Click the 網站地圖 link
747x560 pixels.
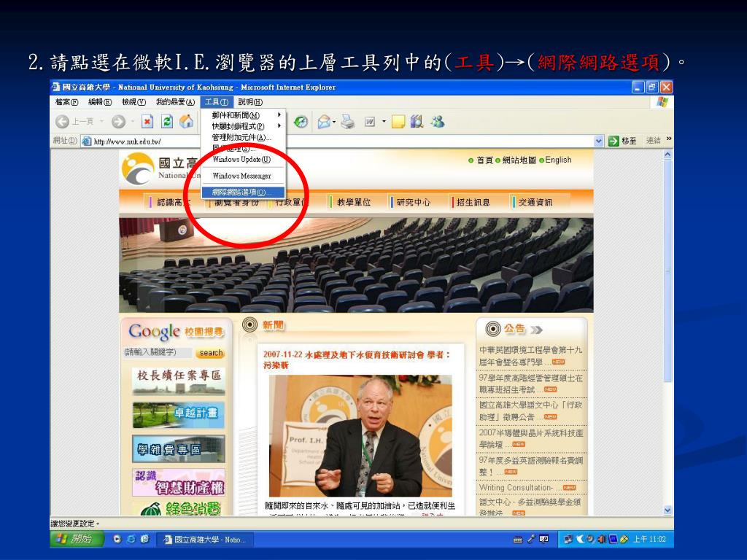tap(519, 160)
